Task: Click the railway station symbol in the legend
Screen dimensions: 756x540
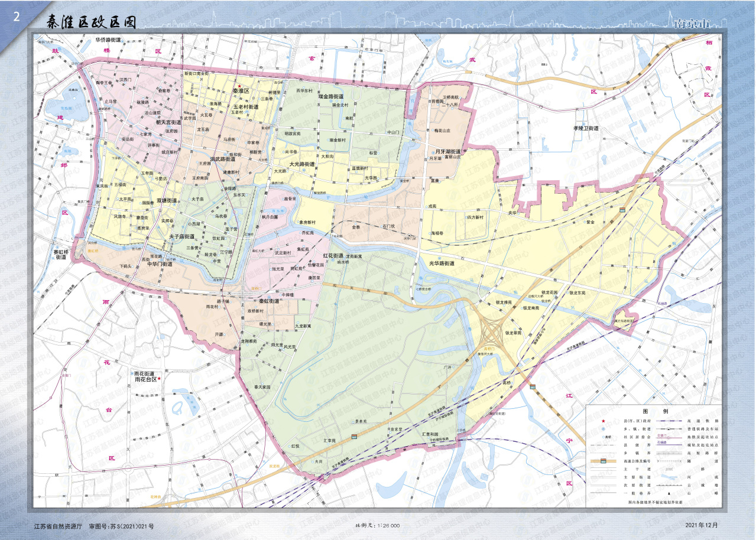Action: [x=669, y=428]
